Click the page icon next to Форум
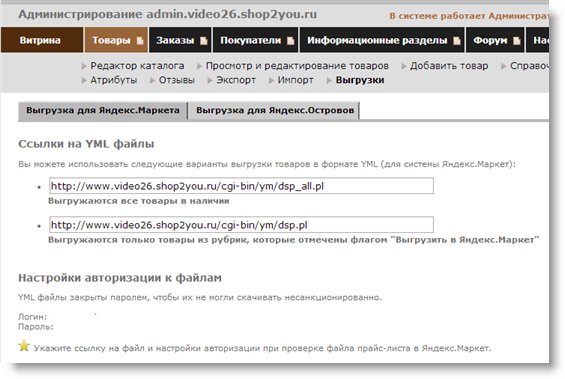Screen dimensions: 565x379 [516, 41]
